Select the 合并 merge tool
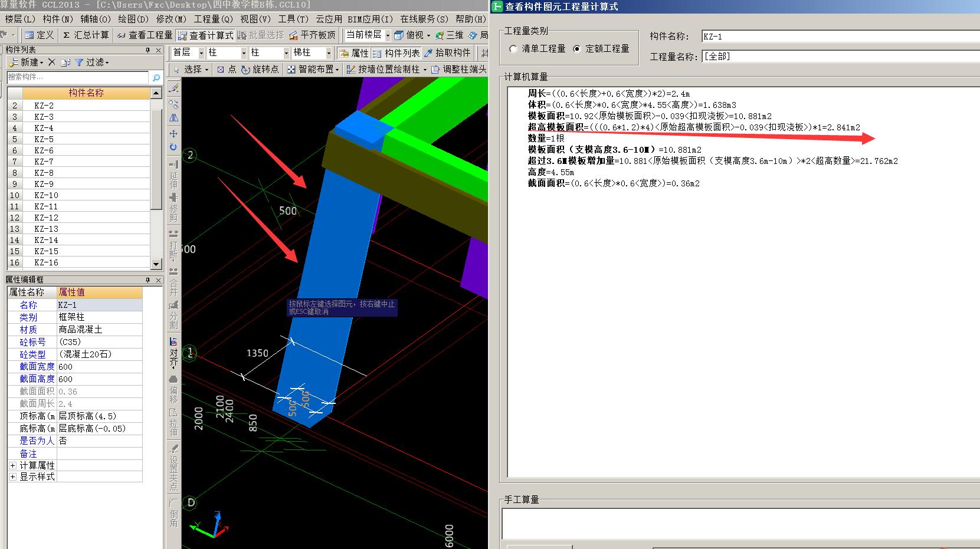Screen dimensions: 980x549 point(173,282)
